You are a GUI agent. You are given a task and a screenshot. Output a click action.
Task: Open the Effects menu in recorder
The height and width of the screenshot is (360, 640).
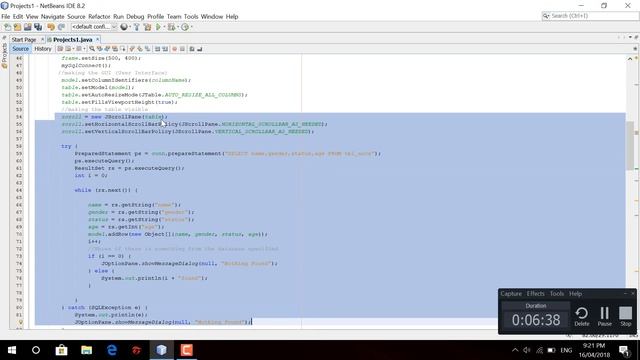point(536,293)
